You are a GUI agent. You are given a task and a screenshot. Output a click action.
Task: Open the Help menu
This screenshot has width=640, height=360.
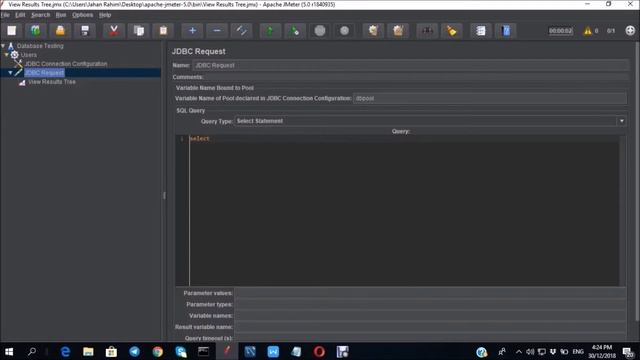(105, 15)
